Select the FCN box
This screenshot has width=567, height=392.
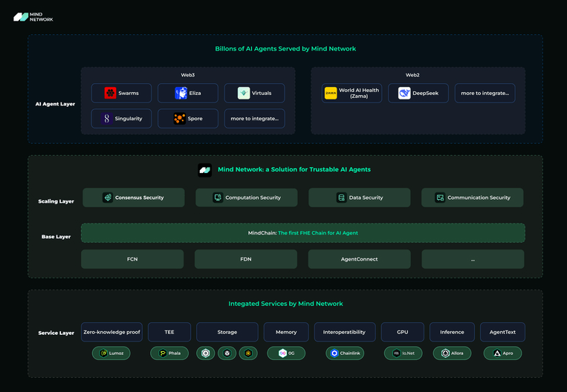click(132, 259)
